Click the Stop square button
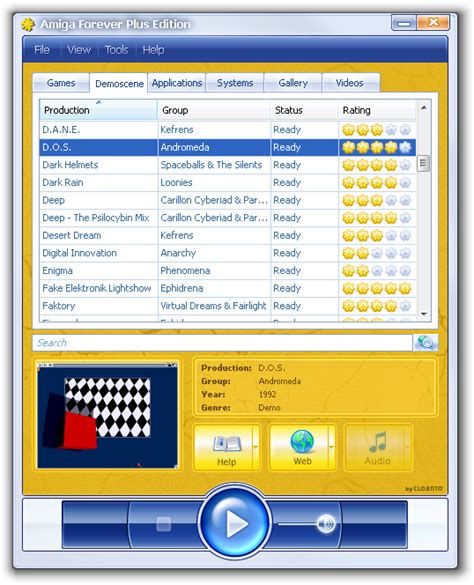The width and height of the screenshot is (474, 585). point(163,524)
